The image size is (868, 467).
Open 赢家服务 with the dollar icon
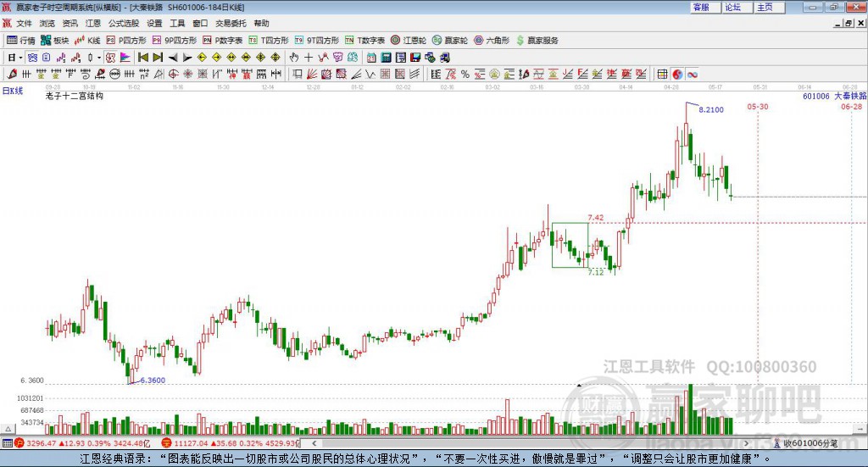point(537,41)
